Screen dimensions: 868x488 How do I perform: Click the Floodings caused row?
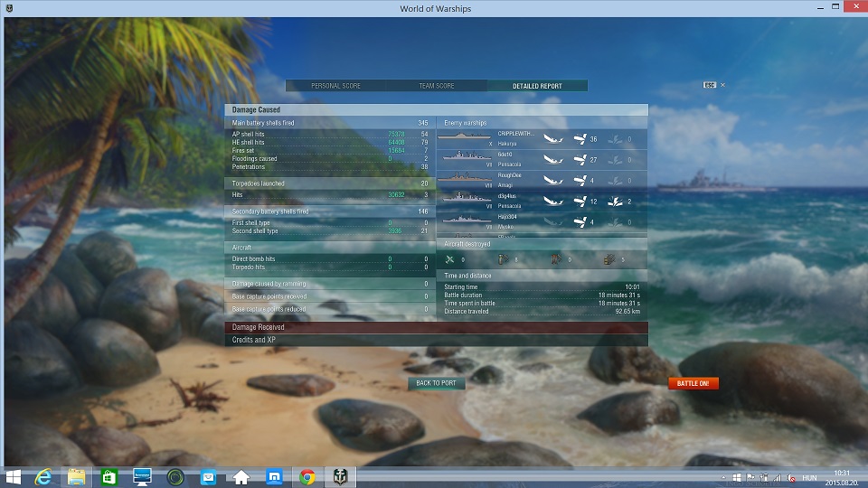330,159
